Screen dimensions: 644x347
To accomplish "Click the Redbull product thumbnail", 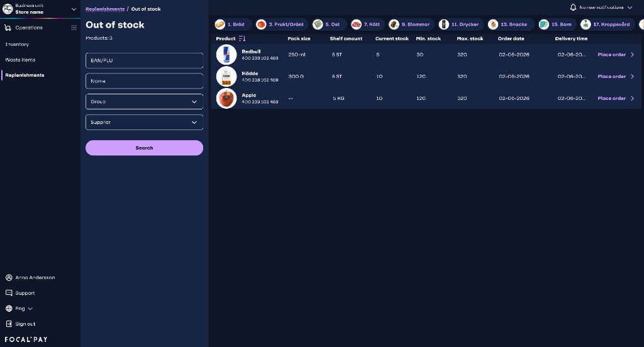I will [x=226, y=55].
